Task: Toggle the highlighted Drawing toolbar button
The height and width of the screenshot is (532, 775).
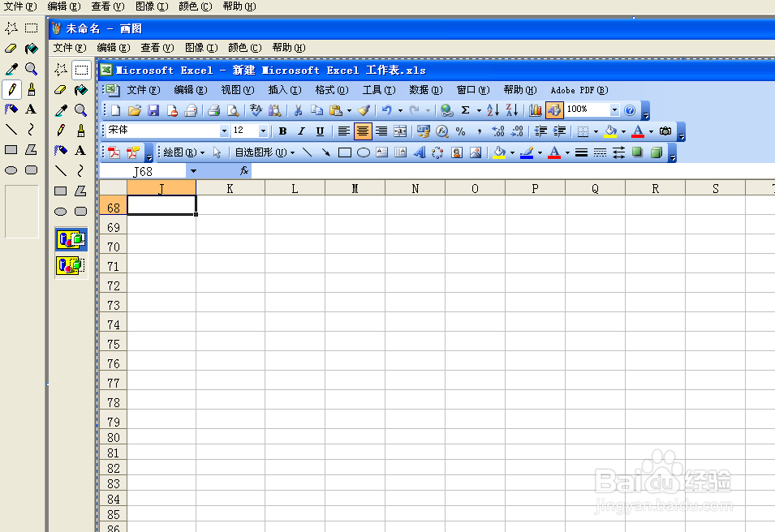Action: pos(554,110)
